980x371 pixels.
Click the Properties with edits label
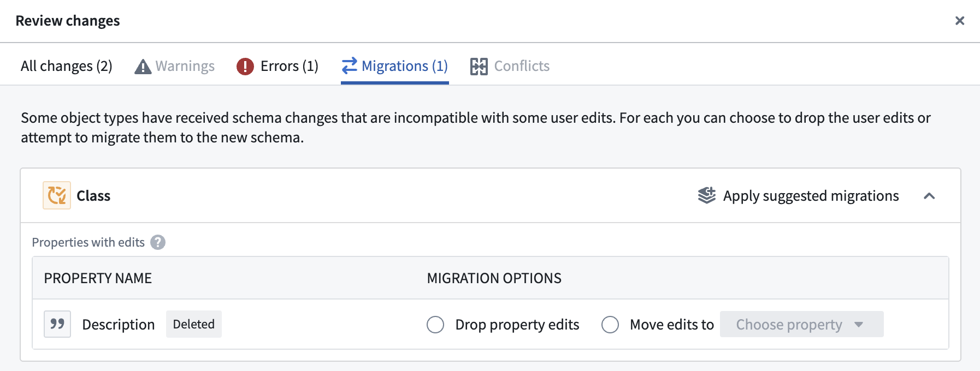pyautogui.click(x=88, y=242)
